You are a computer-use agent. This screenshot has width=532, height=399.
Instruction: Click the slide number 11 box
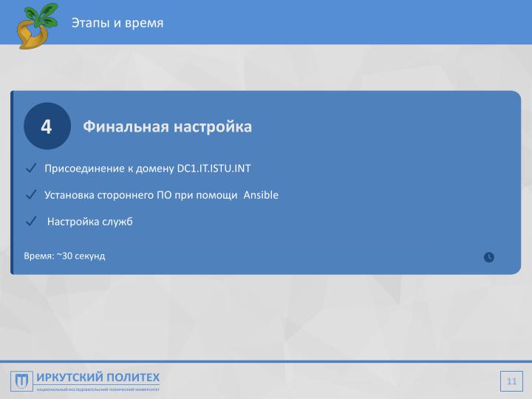tap(511, 381)
